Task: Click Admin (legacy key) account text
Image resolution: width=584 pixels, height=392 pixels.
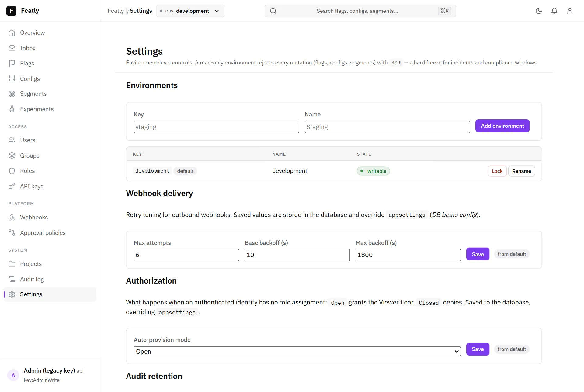Action: [x=49, y=370]
